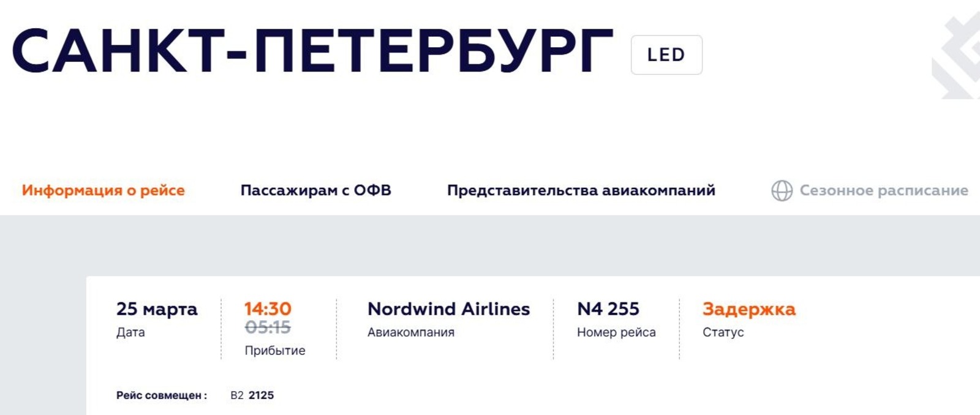
Task: Click the LED airport code badge
Action: [666, 55]
